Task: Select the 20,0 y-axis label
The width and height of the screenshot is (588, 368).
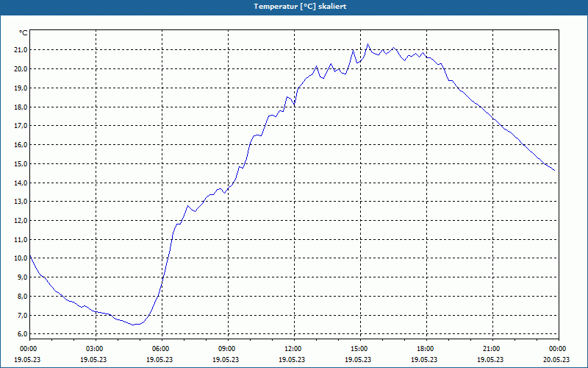Action: pyautogui.click(x=21, y=68)
